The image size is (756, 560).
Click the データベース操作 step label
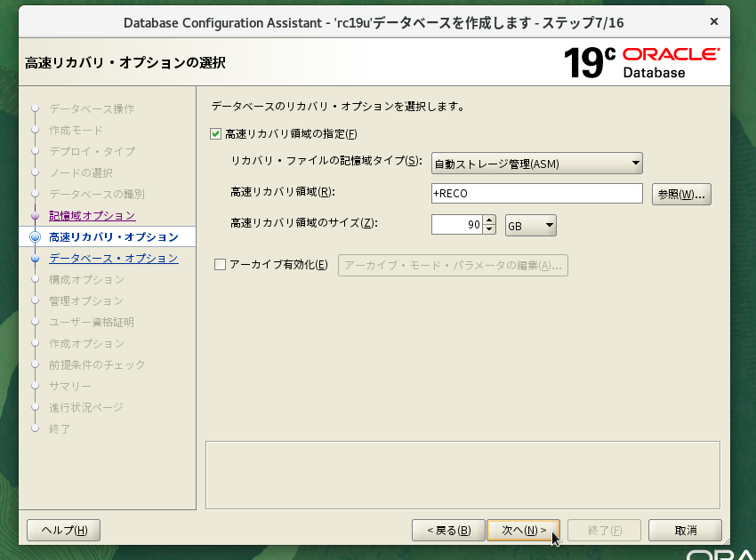(x=92, y=109)
